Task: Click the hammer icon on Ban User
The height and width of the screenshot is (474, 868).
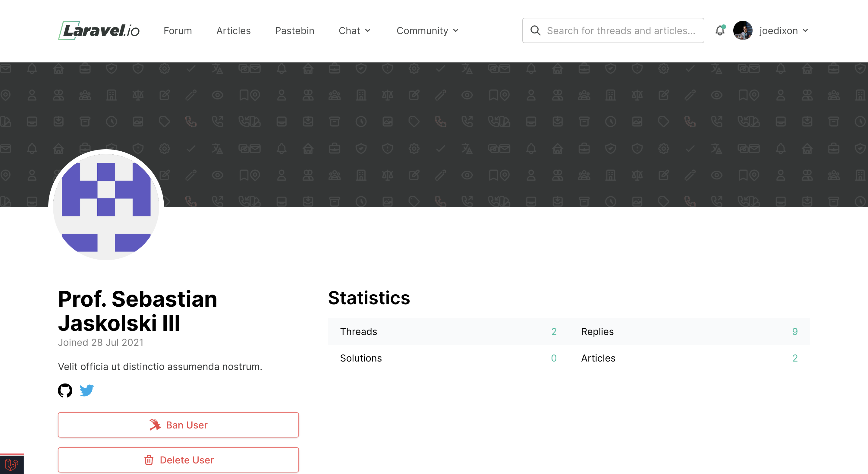Action: [x=155, y=425]
